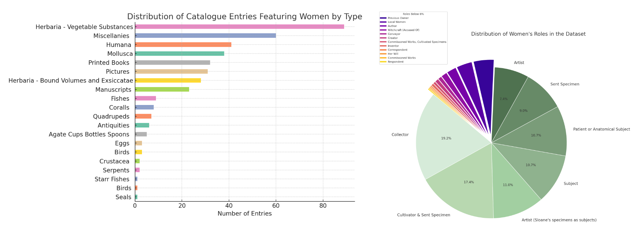Select the yellow Herbaria - Bound Volumes bar
The width and height of the screenshot is (644, 239).
click(168, 81)
